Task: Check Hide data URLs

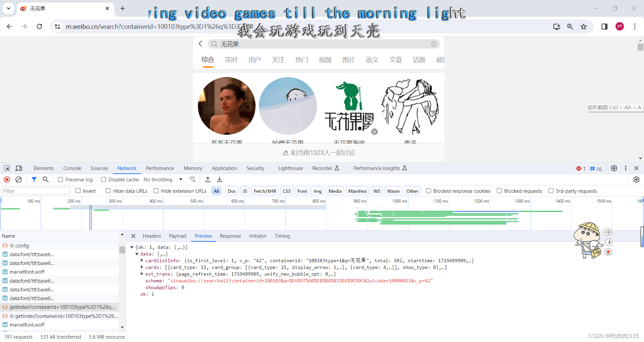Action: (x=108, y=191)
